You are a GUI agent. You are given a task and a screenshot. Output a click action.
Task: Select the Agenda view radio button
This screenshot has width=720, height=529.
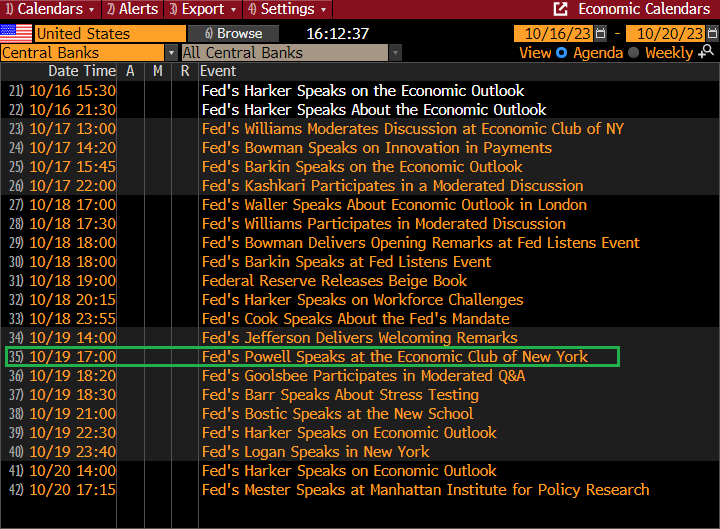pyautogui.click(x=561, y=53)
